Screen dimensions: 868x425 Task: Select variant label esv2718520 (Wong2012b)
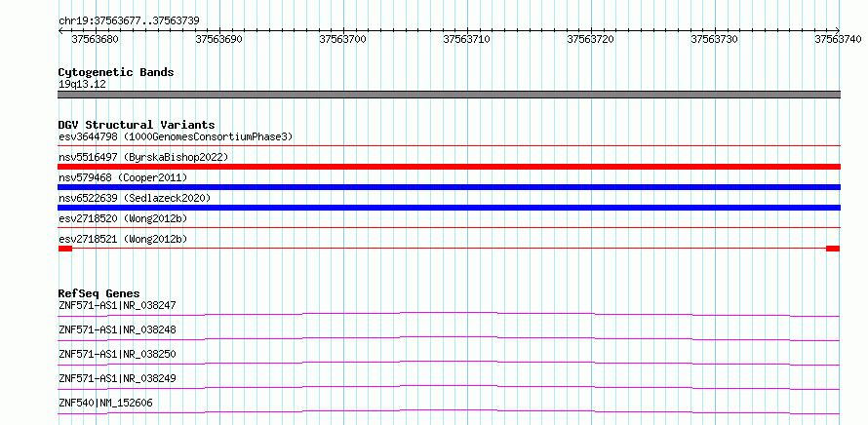(x=123, y=218)
